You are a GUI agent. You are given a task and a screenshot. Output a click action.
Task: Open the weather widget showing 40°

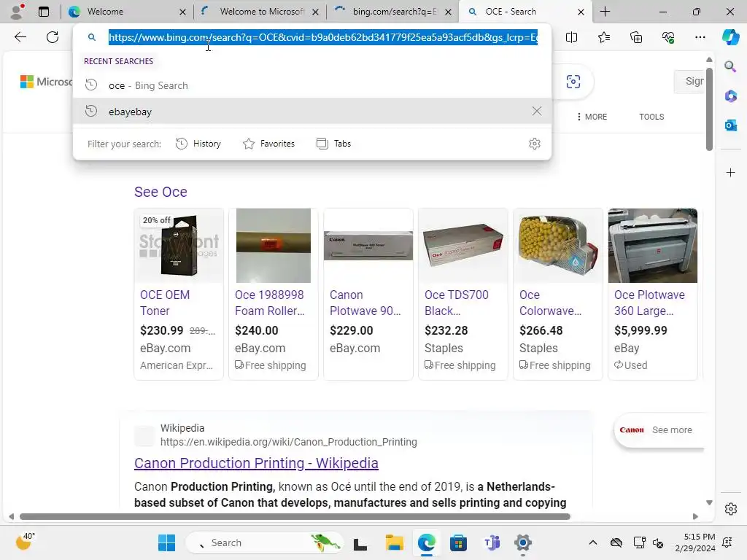(25, 542)
